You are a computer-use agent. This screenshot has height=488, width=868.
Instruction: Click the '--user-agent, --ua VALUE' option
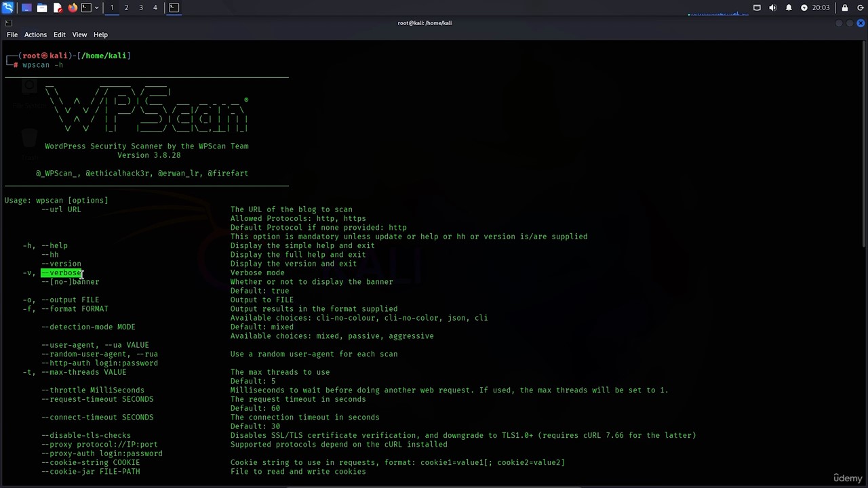coord(95,345)
